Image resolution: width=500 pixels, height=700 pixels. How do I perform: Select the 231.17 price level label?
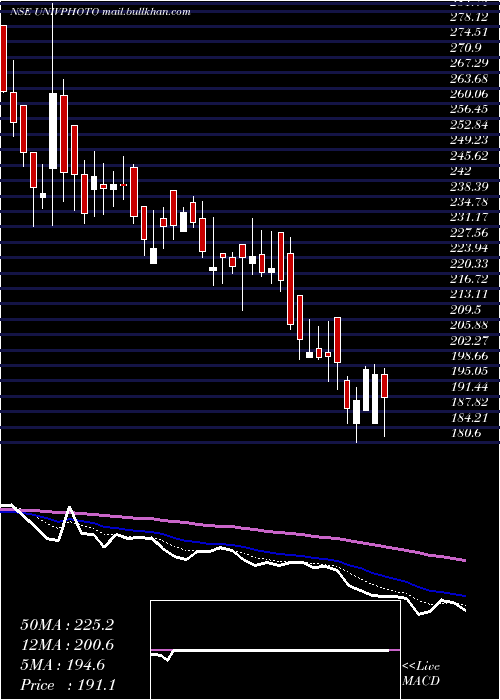pos(467,217)
